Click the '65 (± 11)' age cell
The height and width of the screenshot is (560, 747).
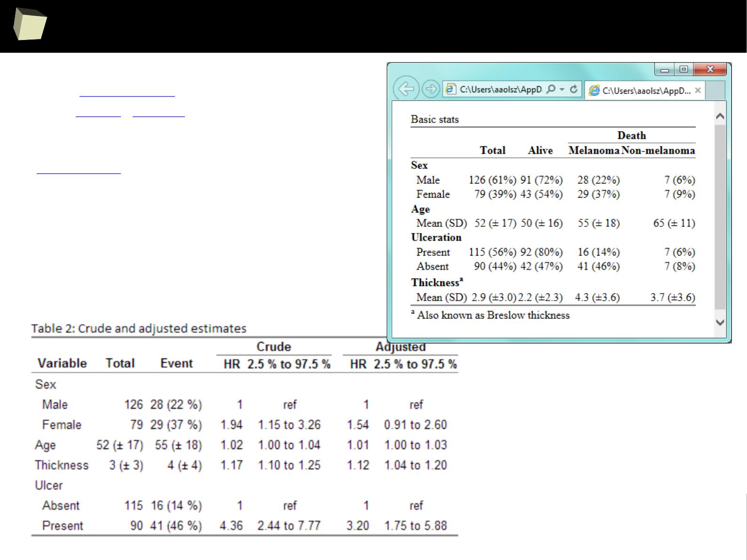[674, 223]
